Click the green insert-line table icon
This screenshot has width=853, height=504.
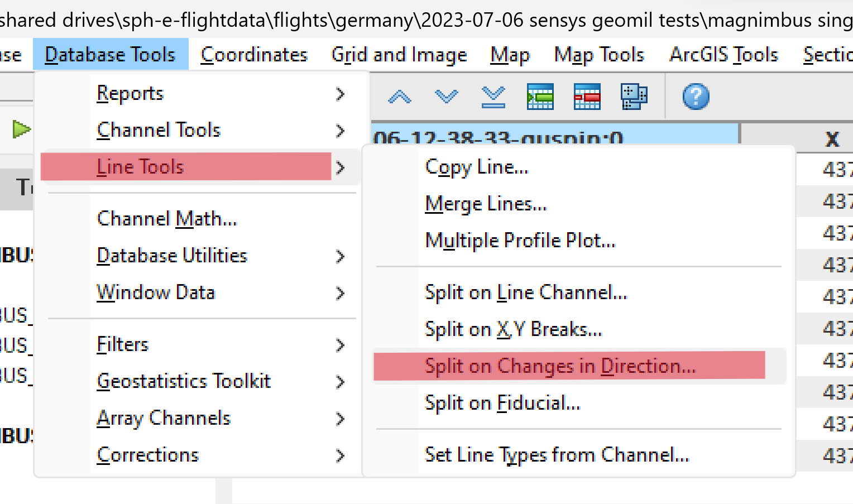click(539, 96)
